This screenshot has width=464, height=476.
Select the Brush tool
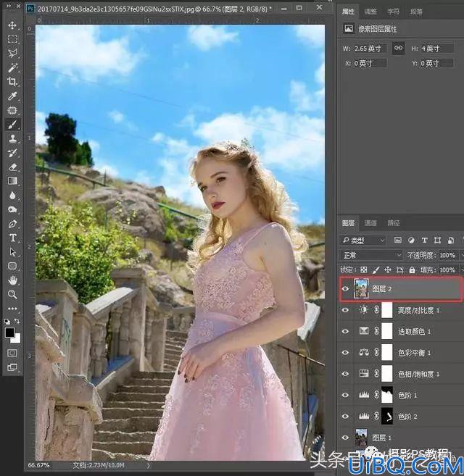click(12, 125)
